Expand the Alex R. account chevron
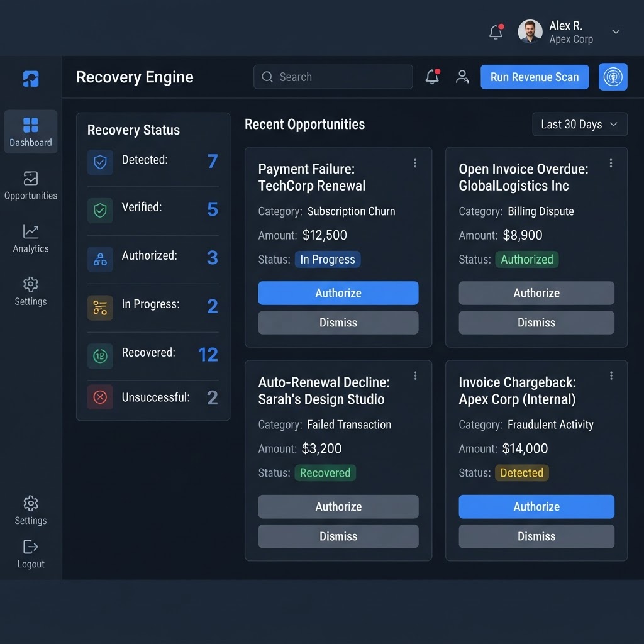Screen dimensions: 644x644 tap(616, 31)
